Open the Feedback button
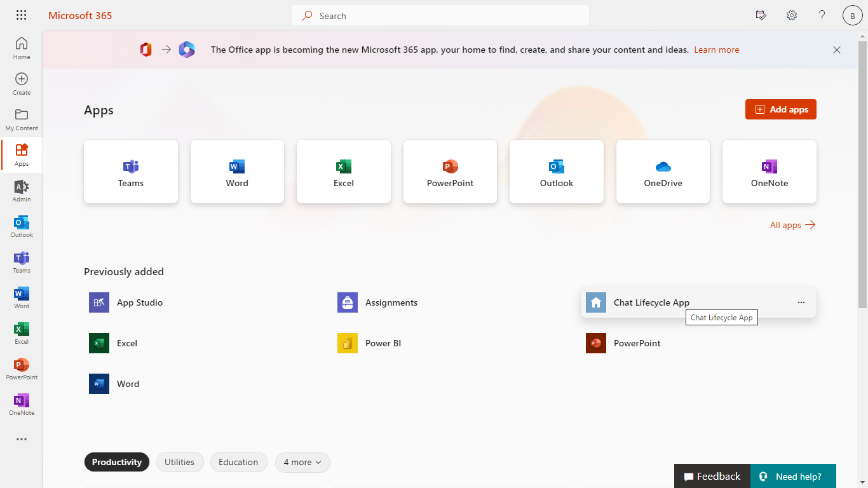868x488 pixels. [712, 476]
